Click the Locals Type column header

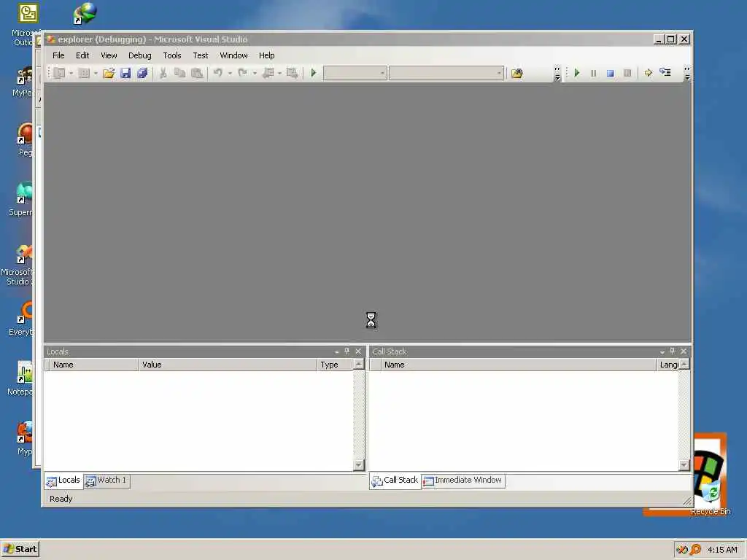click(x=335, y=365)
